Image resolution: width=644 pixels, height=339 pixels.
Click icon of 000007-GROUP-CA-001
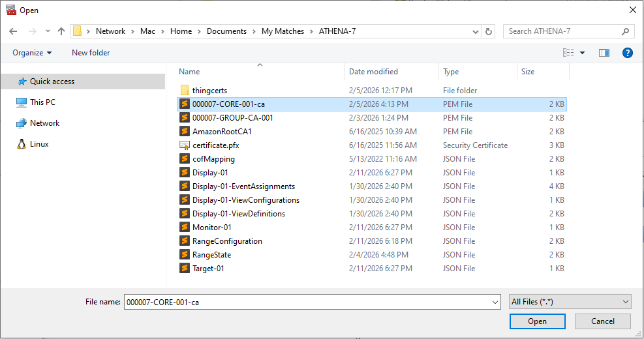pos(185,118)
